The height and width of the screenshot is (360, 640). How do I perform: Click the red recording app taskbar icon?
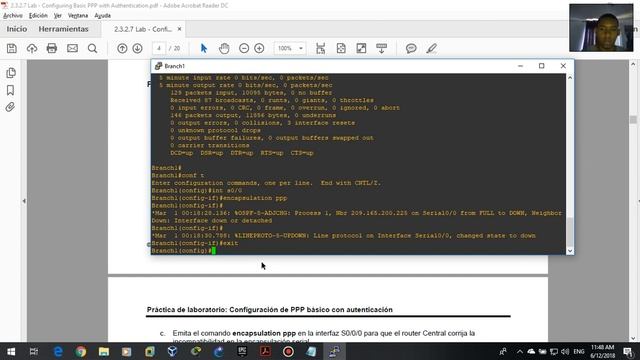[288, 351]
